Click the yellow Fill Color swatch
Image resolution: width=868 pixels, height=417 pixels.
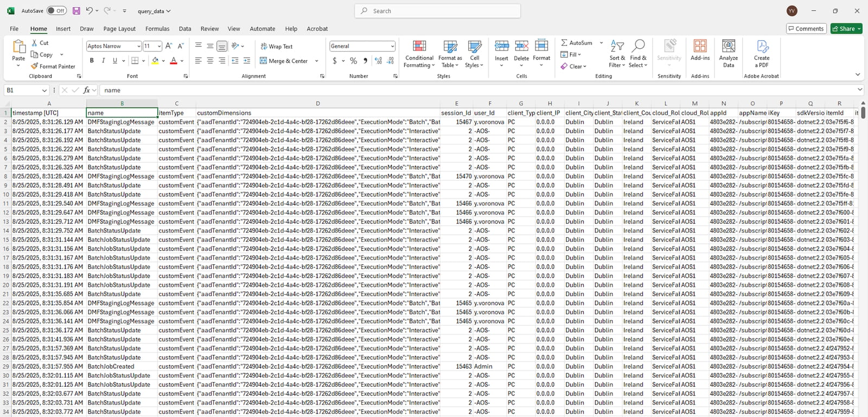pyautogui.click(x=155, y=61)
